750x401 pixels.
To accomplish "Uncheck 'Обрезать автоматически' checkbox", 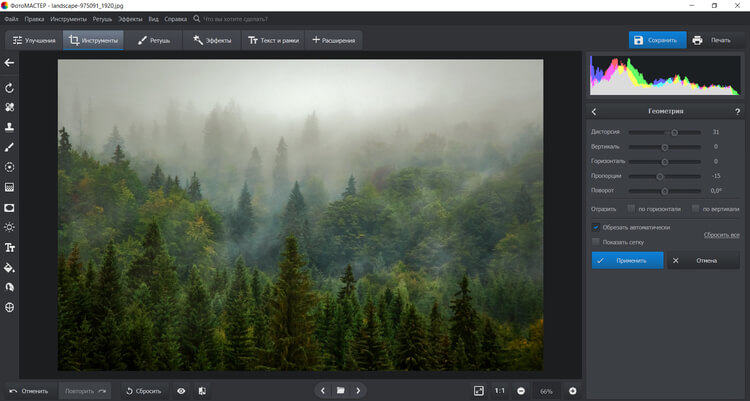I will 596,227.
